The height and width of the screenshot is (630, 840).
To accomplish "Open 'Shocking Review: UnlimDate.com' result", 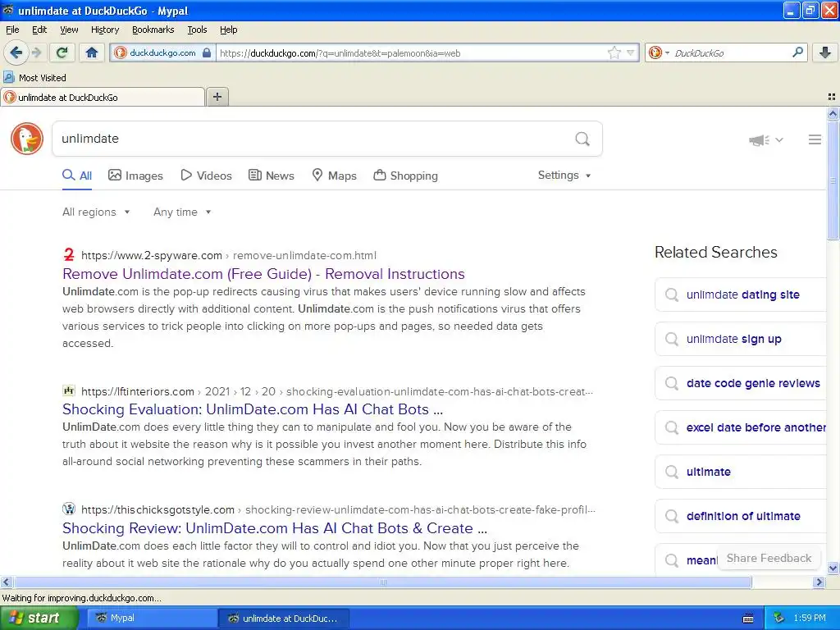I will coord(274,528).
